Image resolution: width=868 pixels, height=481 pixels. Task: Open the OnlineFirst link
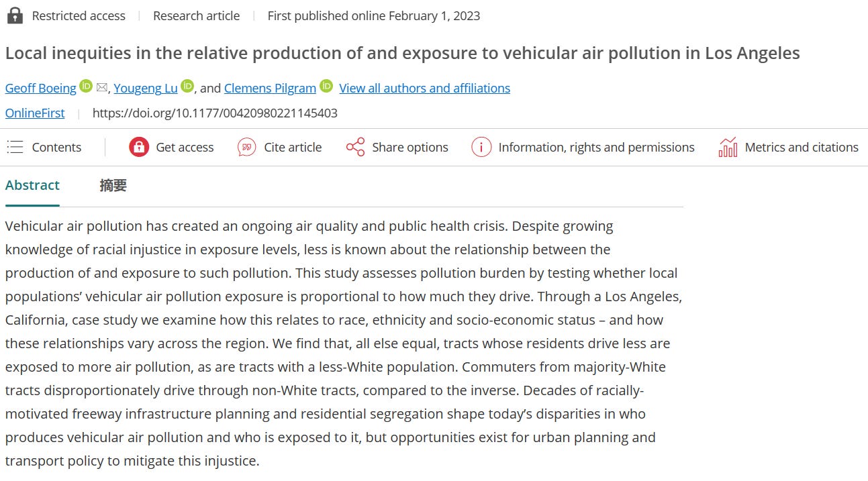click(35, 113)
